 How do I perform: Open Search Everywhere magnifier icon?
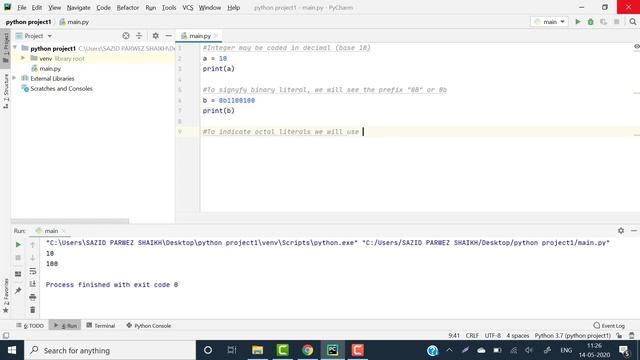point(633,22)
